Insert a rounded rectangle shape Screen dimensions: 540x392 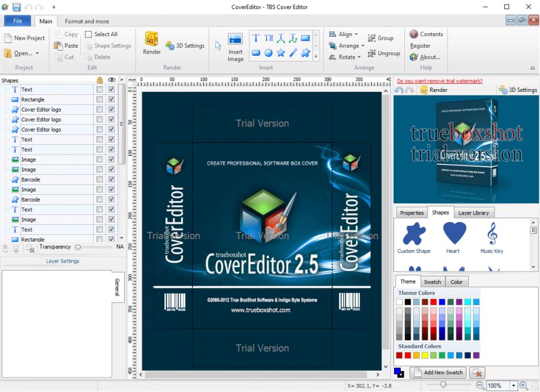(256, 53)
